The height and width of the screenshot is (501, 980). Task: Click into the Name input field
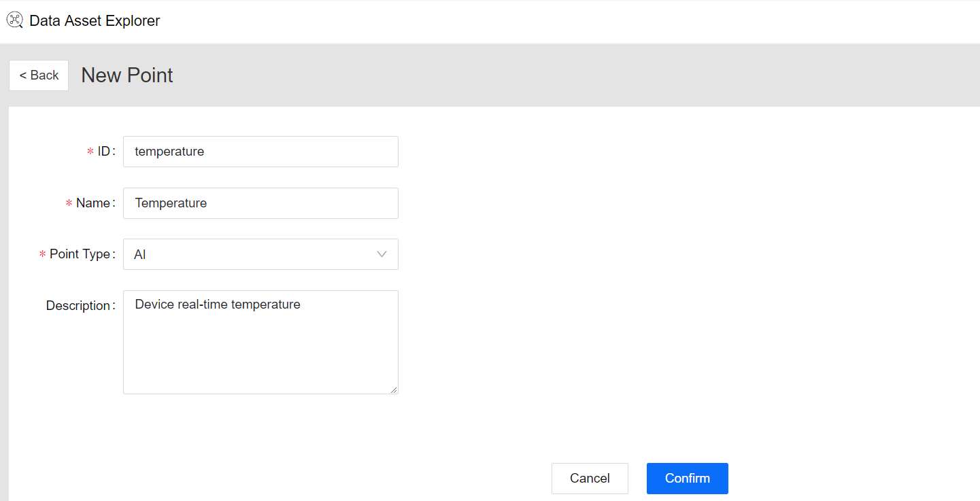260,203
